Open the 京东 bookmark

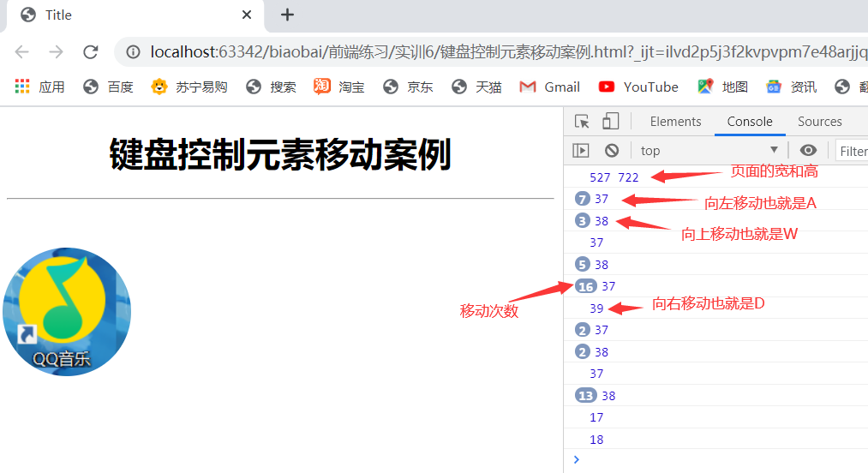(x=408, y=87)
